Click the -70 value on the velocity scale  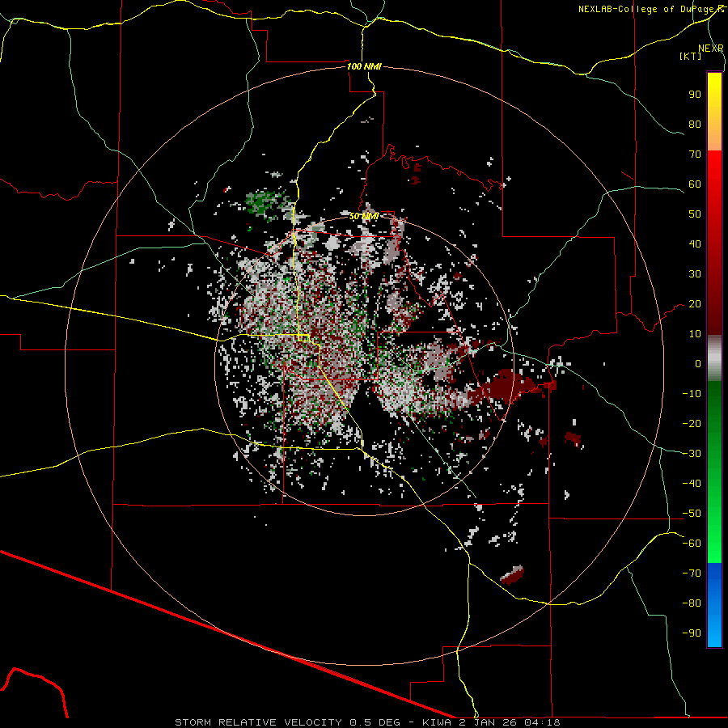pyautogui.click(x=692, y=574)
